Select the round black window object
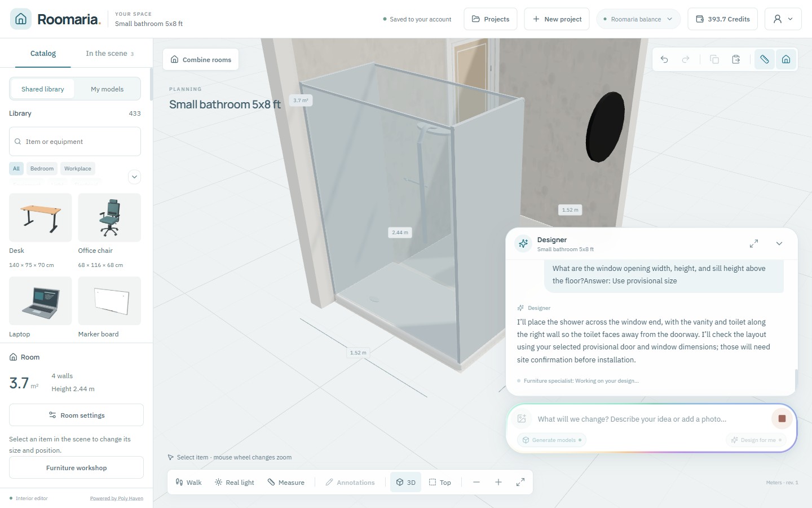The image size is (812, 508). (606, 127)
